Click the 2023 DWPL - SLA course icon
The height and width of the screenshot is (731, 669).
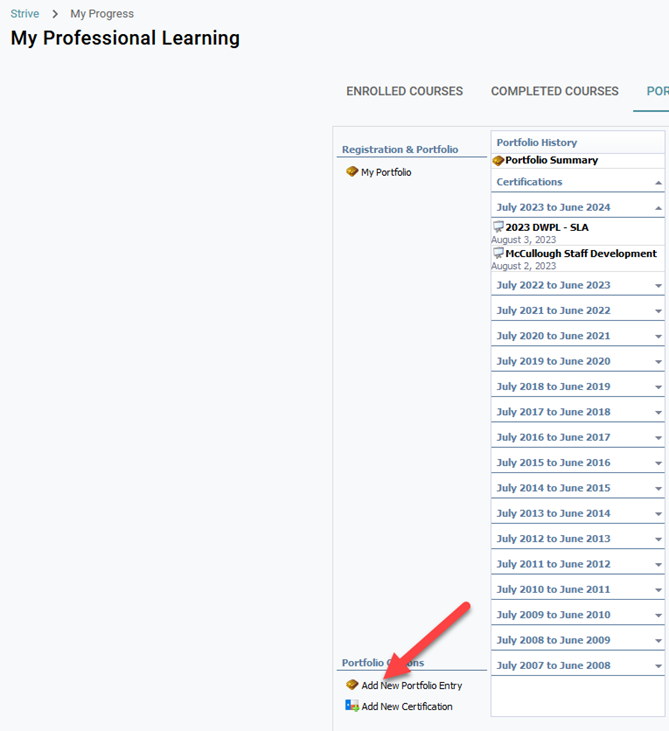[x=498, y=227]
